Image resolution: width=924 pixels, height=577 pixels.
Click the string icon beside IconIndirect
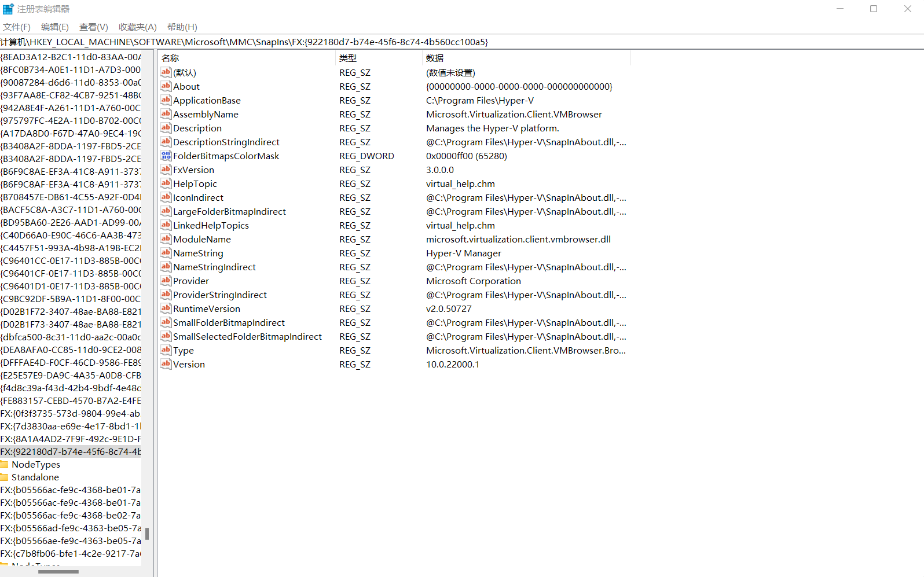[166, 197]
